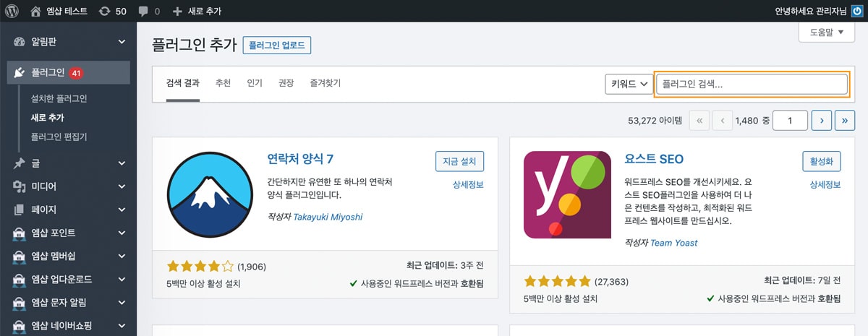Jump to last page with » button
Screen dimensions: 868x336
click(x=845, y=121)
